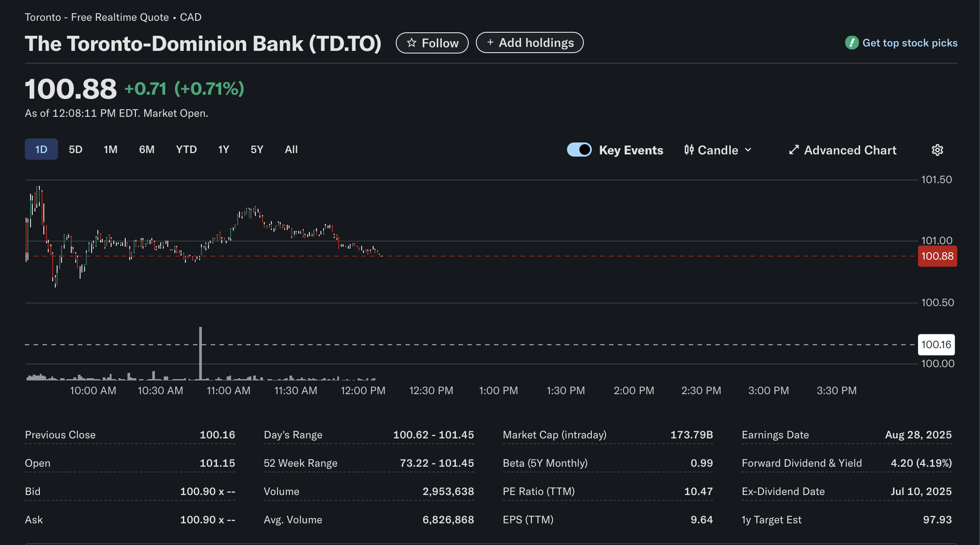
Task: Show the 5Y chart range
Action: pyautogui.click(x=257, y=150)
